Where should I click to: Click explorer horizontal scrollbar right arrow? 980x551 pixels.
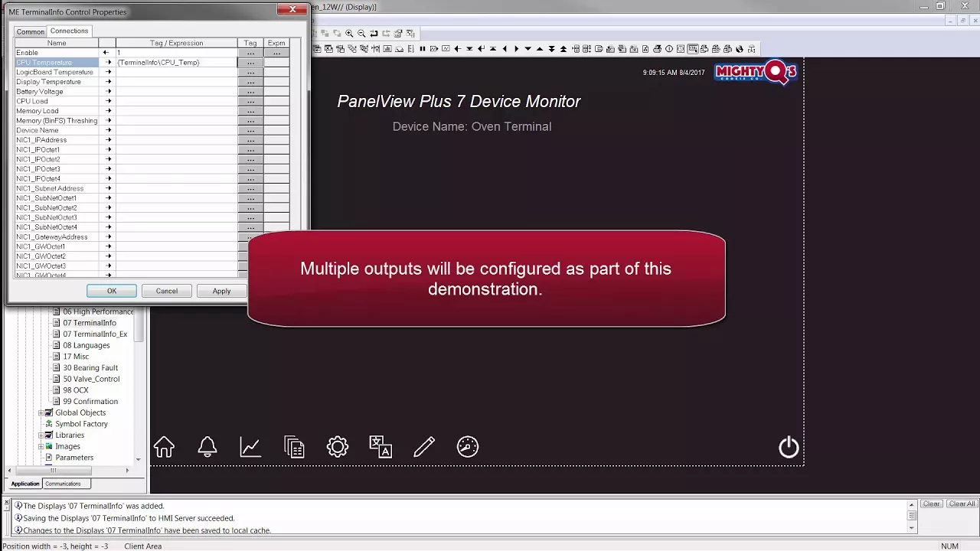point(127,471)
